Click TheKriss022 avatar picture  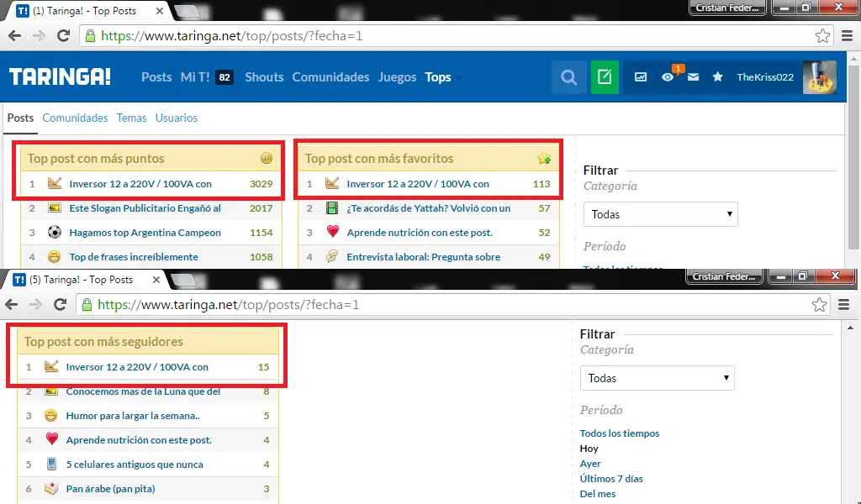tap(820, 77)
